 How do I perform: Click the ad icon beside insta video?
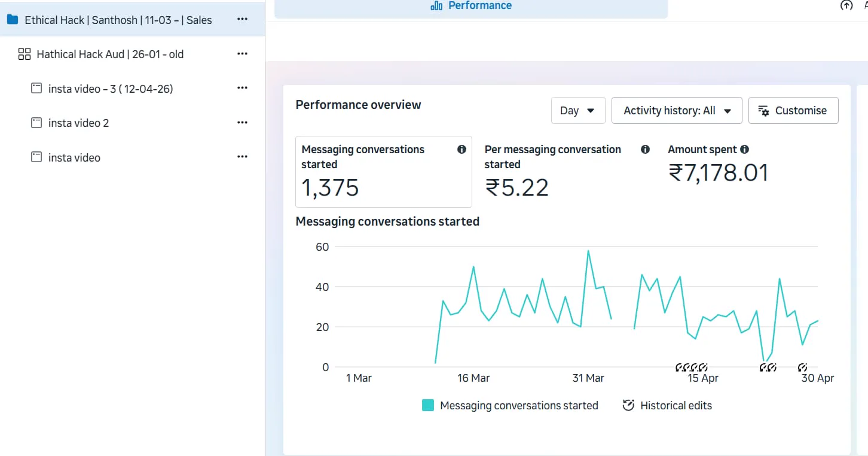[x=36, y=157]
